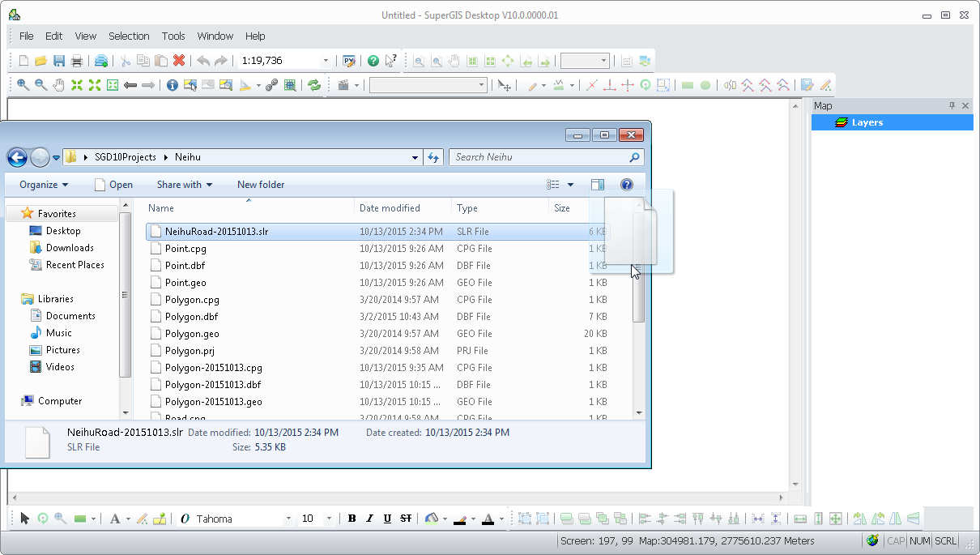Refresh the Neihu folder listing
This screenshot has width=980, height=555.
[433, 157]
